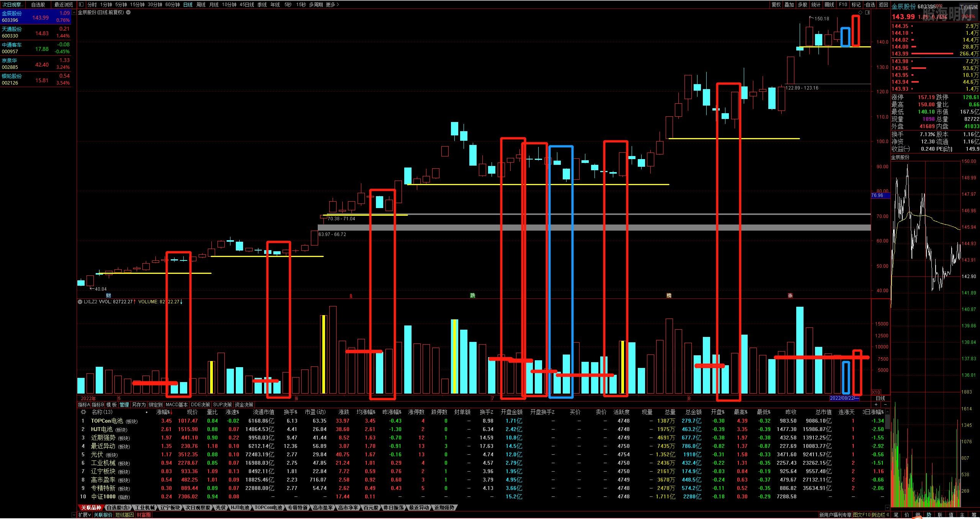
Task: Switch to 工业机械 bottom tab
Action: tap(145, 508)
